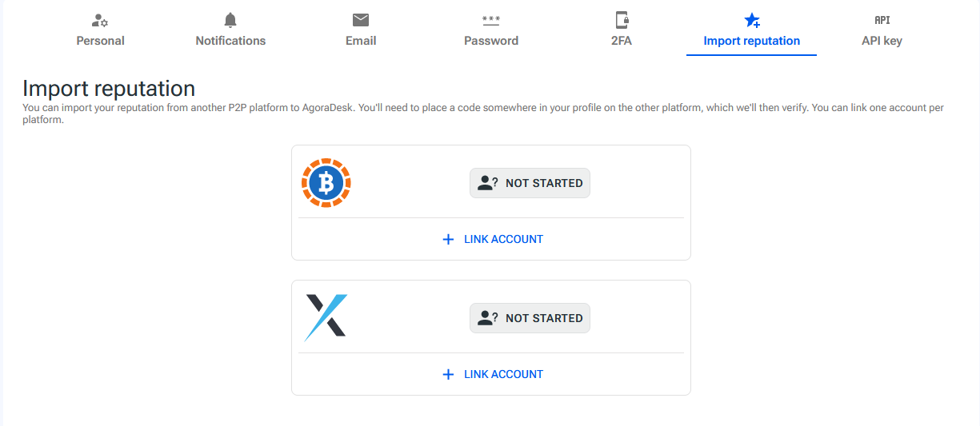Select the 2FA phone lock icon

622,20
